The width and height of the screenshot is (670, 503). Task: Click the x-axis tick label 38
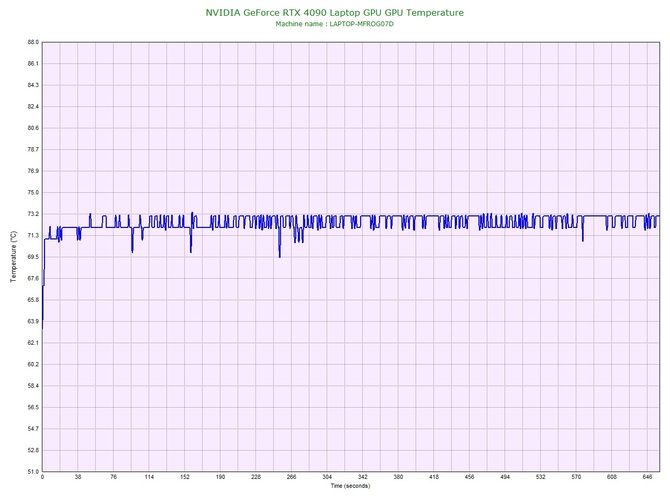(x=78, y=477)
